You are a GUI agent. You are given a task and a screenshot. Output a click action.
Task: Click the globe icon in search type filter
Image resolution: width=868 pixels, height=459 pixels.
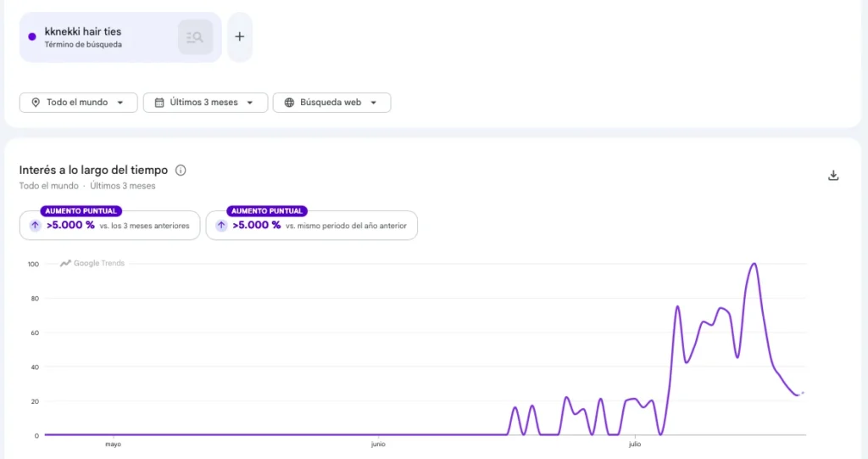289,103
